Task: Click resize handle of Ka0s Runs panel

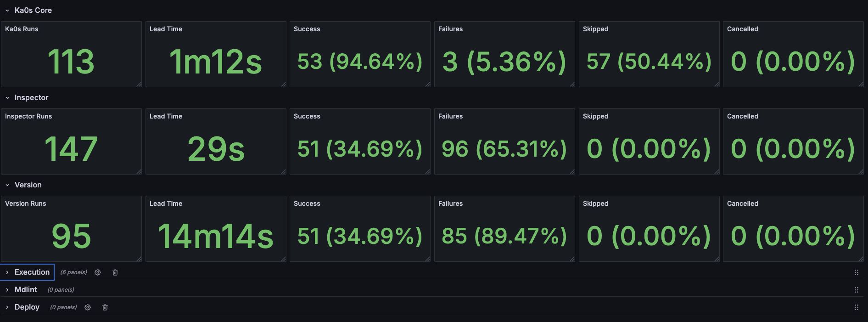Action: click(x=139, y=84)
